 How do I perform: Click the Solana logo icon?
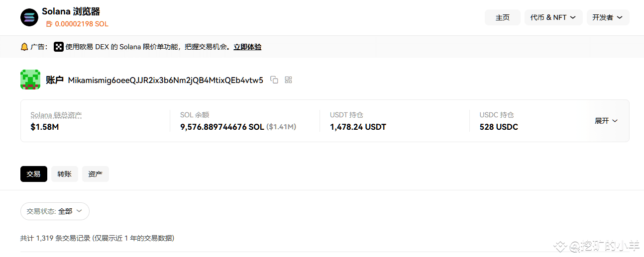(29, 17)
